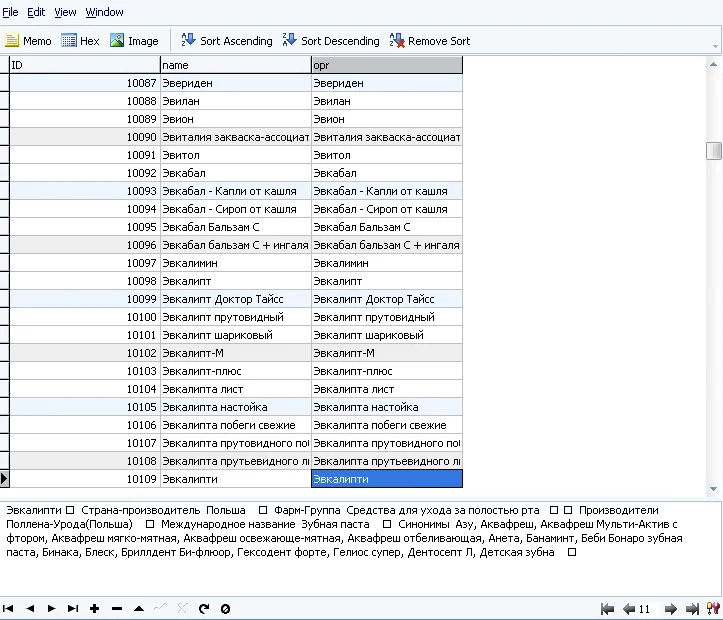Screen dimensions: 723x620
Task: Switch to Hex view
Action: (80, 41)
